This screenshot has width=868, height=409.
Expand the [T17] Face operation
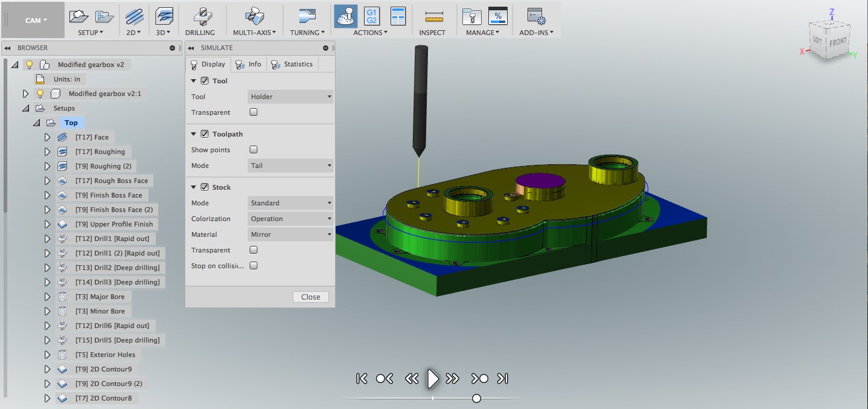click(x=47, y=137)
